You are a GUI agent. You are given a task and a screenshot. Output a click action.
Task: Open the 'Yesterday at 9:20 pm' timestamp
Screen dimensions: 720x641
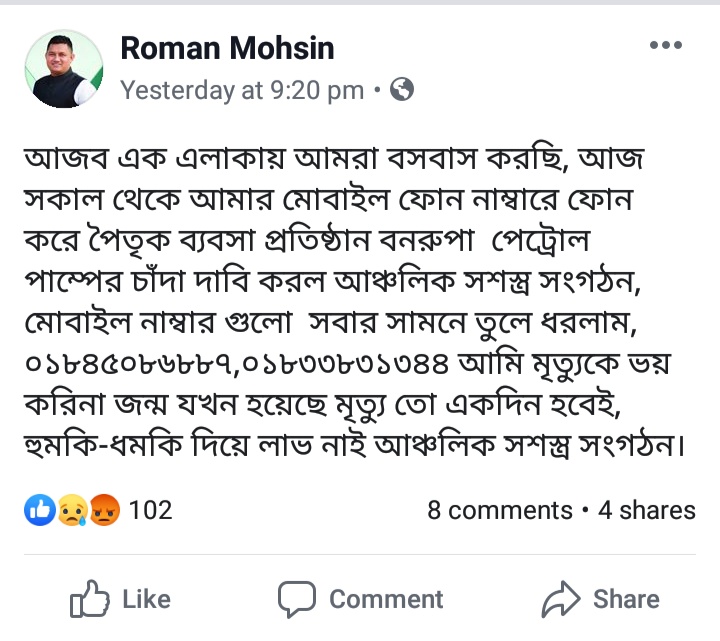tap(242, 91)
